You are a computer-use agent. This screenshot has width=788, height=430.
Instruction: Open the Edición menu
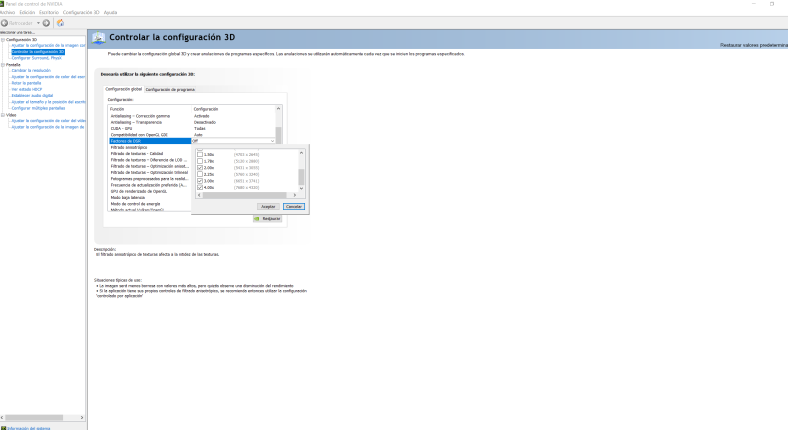tap(27, 13)
